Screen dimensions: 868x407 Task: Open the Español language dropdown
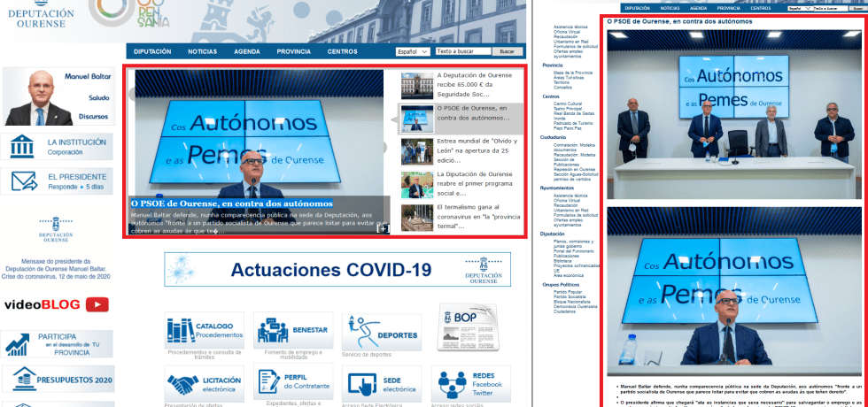413,51
